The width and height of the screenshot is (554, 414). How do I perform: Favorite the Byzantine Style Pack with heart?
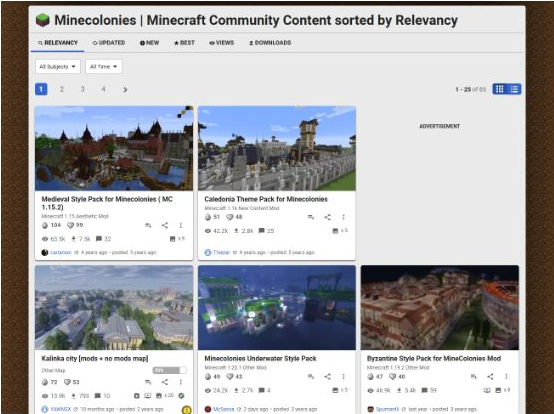point(392,377)
